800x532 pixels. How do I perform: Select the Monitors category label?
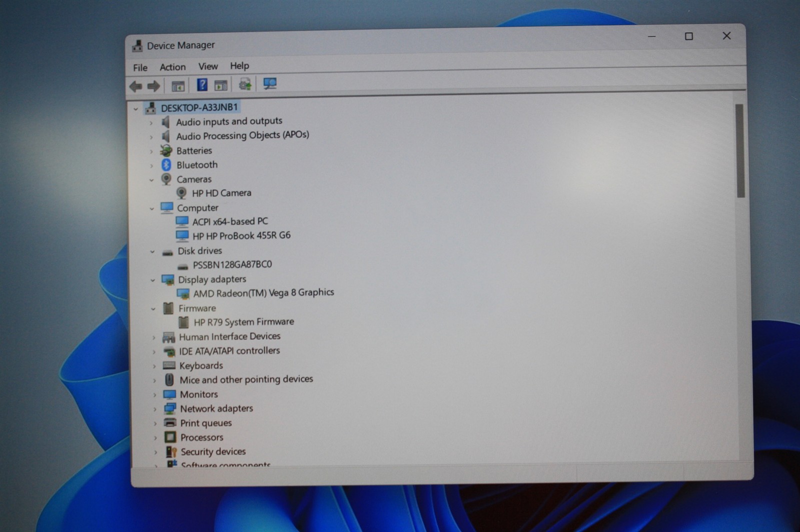(x=199, y=394)
